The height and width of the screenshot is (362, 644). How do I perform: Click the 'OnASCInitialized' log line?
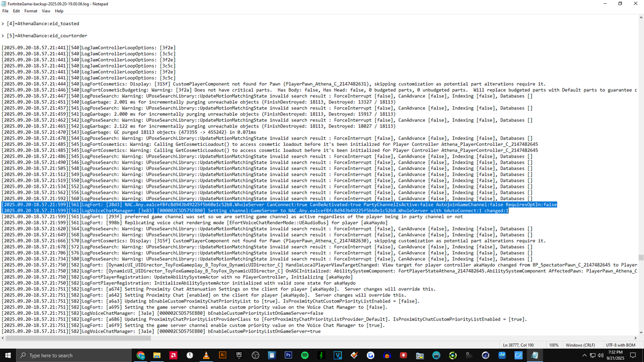319,271
